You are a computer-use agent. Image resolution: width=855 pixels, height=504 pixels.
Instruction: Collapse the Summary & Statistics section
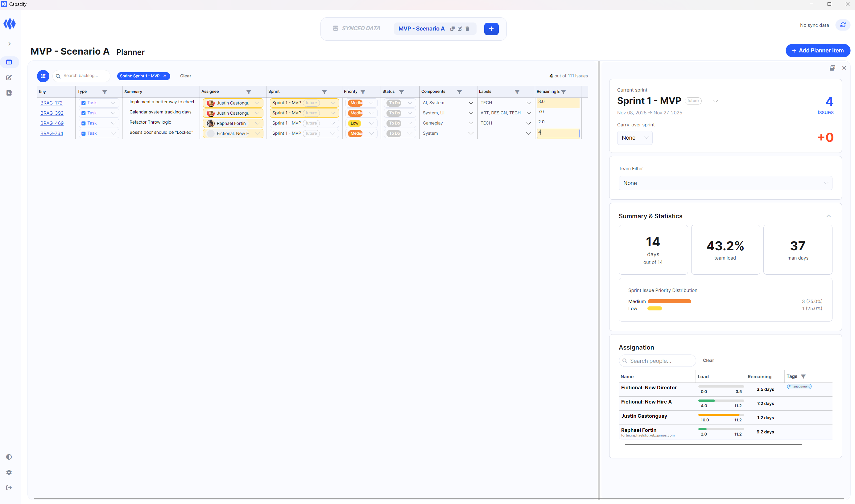click(828, 216)
